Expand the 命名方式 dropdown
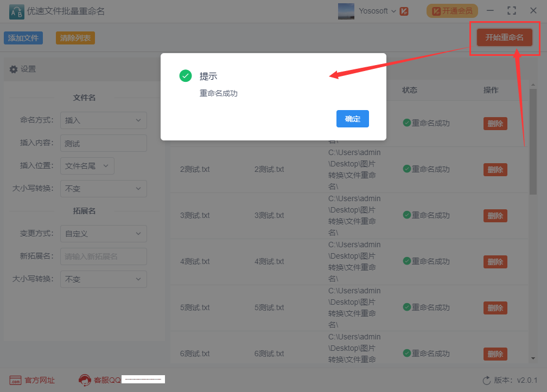This screenshot has height=392, width=547. tap(104, 120)
